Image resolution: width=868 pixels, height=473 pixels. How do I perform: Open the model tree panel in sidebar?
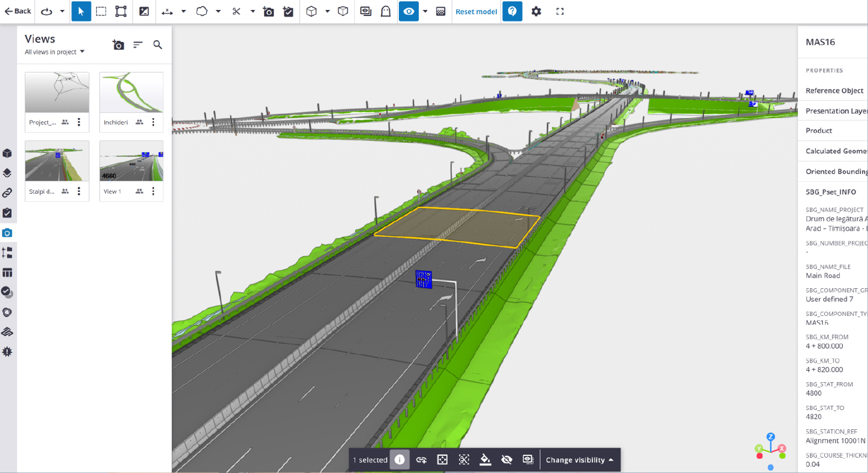[7, 253]
